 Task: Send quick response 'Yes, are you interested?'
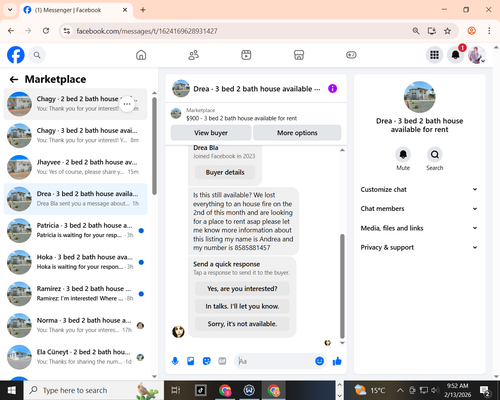[x=242, y=289]
